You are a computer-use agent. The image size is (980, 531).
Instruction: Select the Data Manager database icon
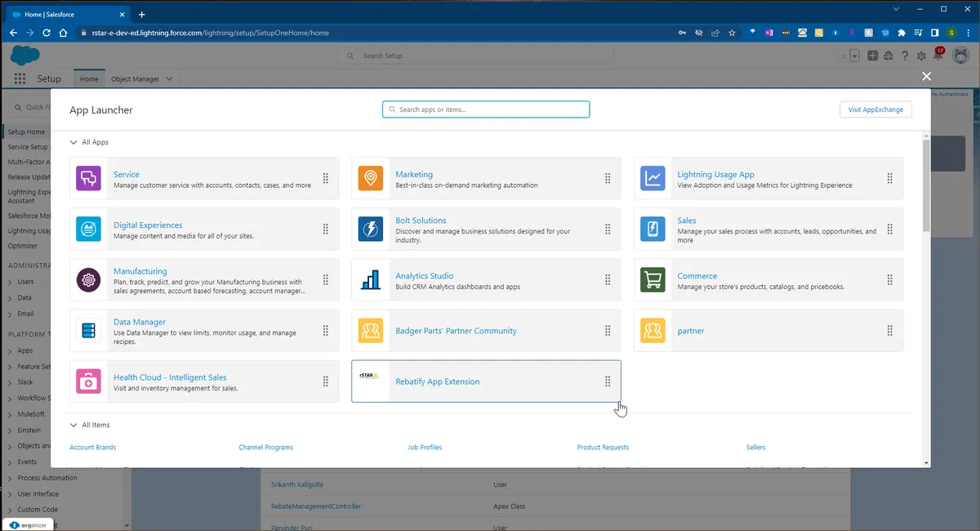pos(88,330)
